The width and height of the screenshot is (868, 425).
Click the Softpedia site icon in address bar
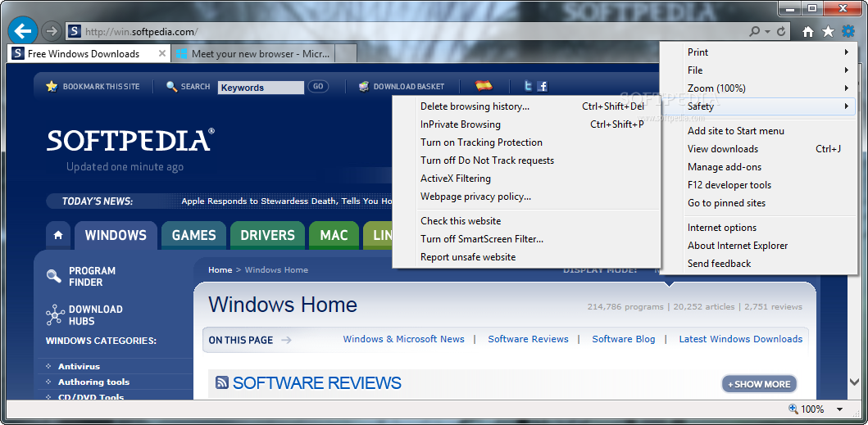[x=75, y=32]
